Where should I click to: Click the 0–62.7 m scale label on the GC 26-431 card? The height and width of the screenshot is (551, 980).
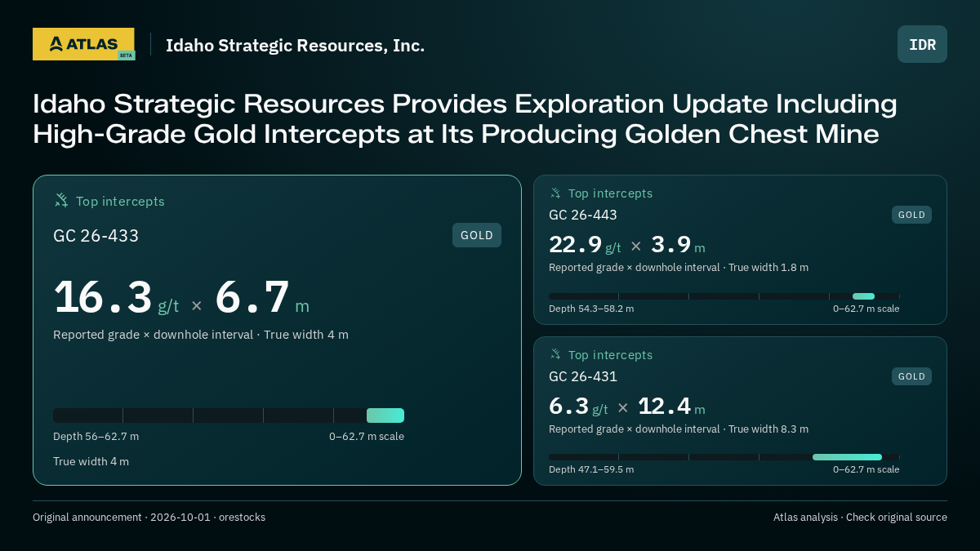point(866,469)
